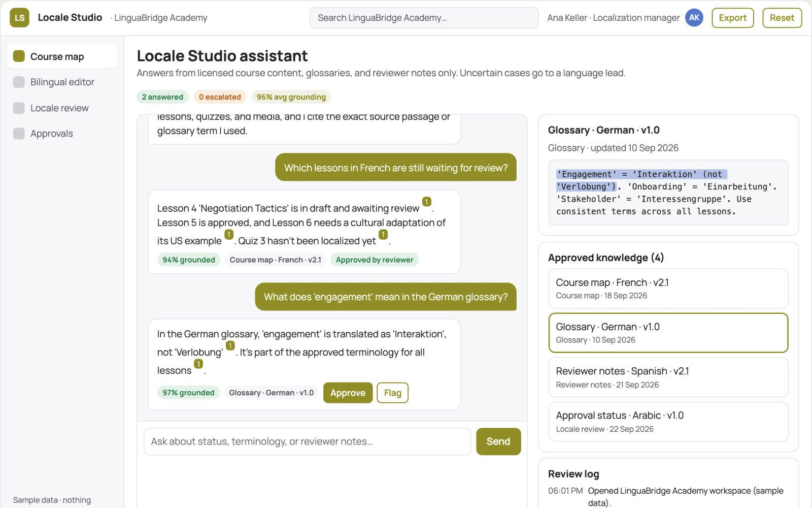The width and height of the screenshot is (812, 508).
Task: Click the '94% grounded' badge
Action: pos(189,260)
